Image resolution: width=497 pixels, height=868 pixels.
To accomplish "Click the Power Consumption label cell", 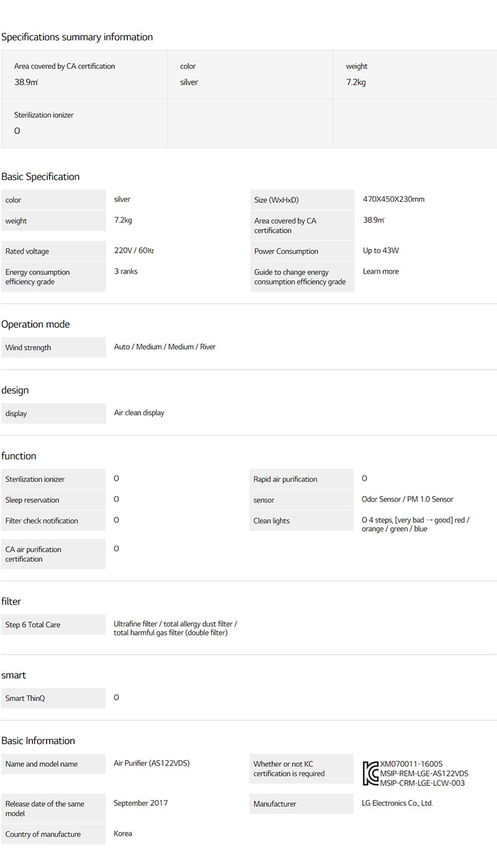I will click(302, 251).
